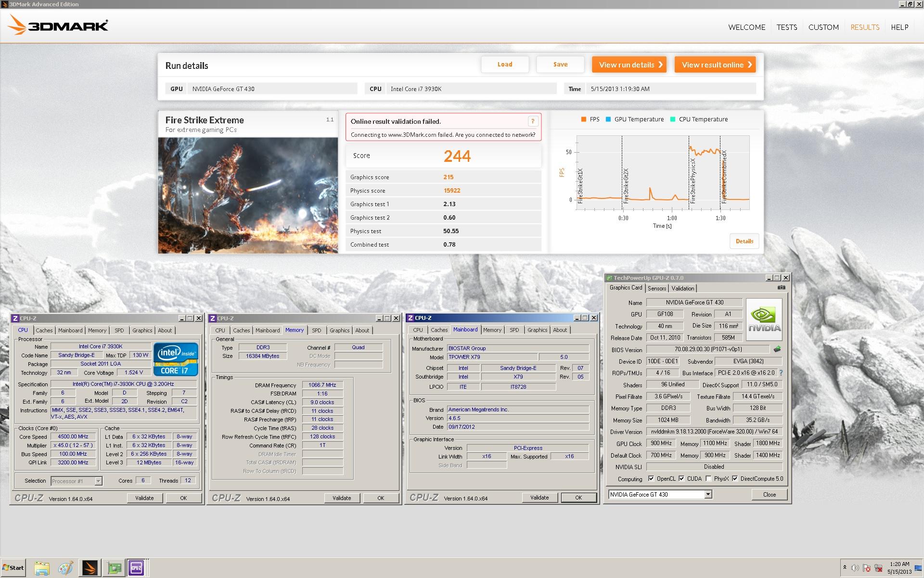
Task: Open the CUSTOM section in 3DMark
Action: click(x=823, y=27)
